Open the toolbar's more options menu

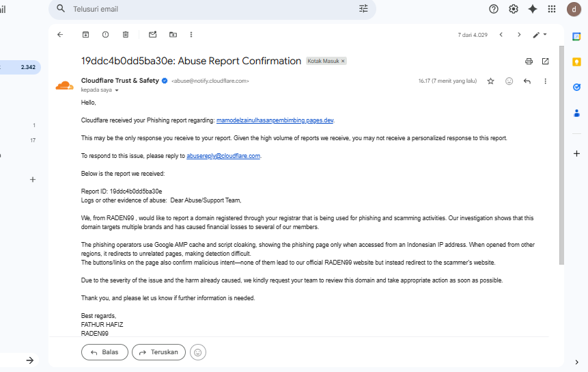tap(191, 35)
